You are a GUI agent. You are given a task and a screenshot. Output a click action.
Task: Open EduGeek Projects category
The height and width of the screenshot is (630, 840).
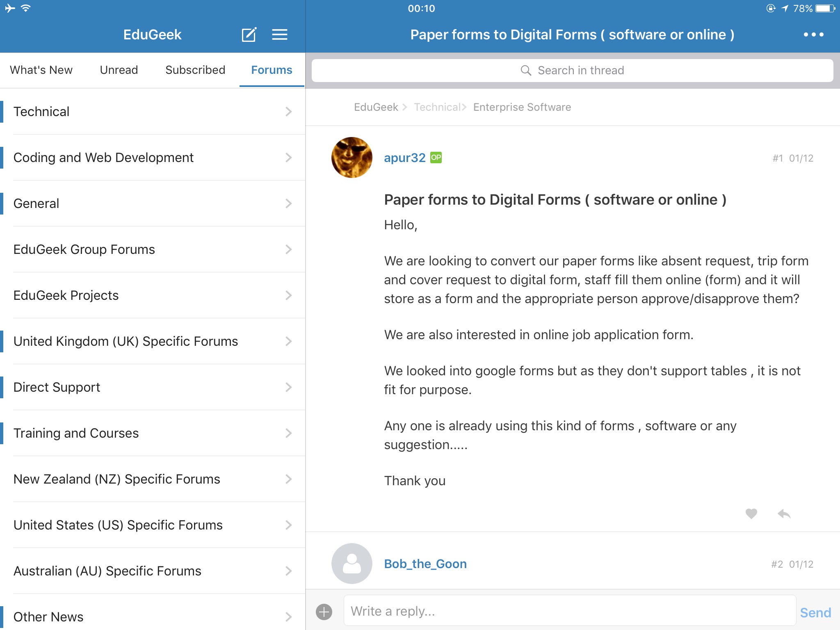[x=153, y=295]
